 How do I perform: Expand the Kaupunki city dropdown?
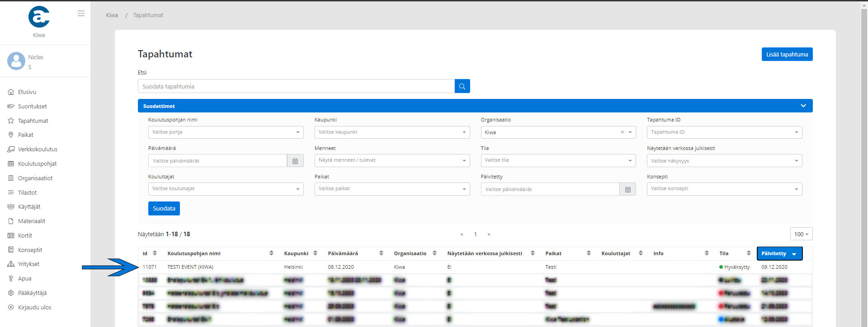click(392, 132)
